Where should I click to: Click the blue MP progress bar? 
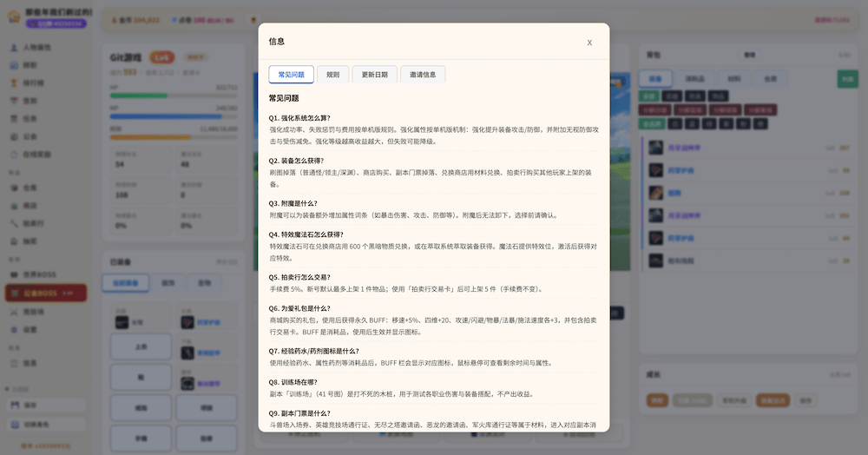coord(174,116)
